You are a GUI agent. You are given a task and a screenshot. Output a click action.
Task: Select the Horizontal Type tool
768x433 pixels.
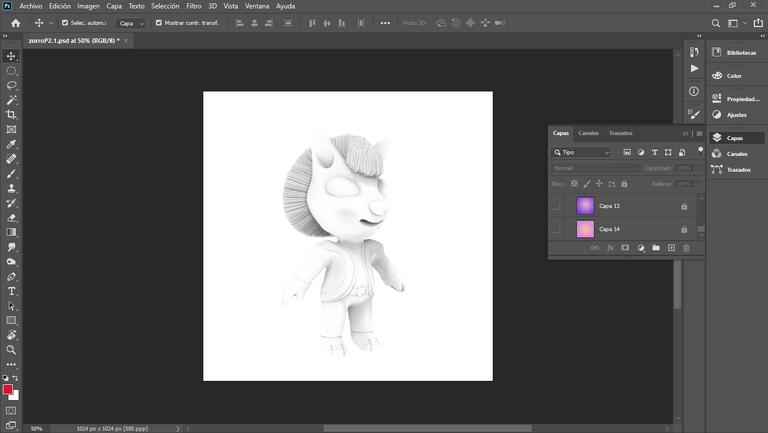(11, 291)
